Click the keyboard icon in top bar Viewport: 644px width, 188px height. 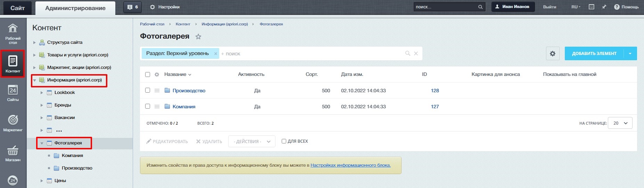click(x=592, y=7)
